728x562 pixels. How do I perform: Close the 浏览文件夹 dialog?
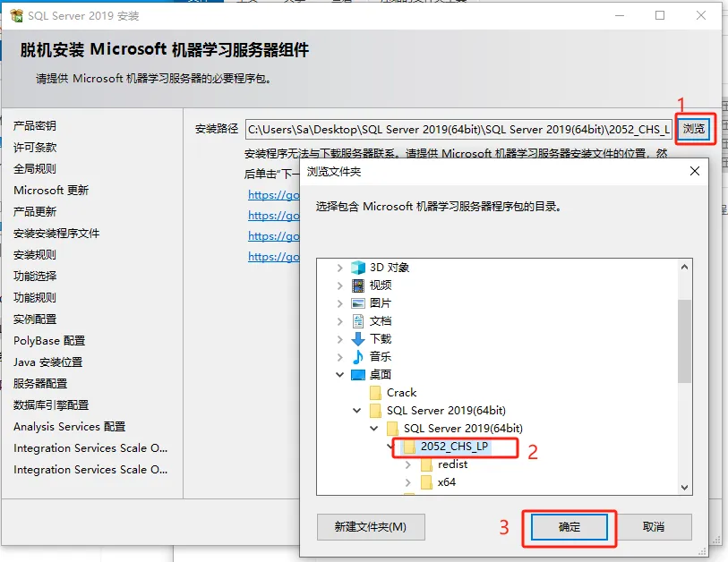point(695,171)
